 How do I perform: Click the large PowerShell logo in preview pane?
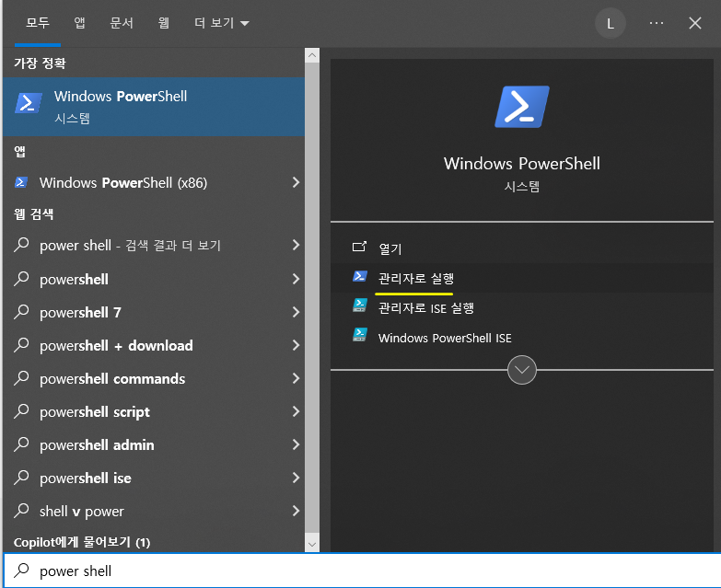(522, 107)
